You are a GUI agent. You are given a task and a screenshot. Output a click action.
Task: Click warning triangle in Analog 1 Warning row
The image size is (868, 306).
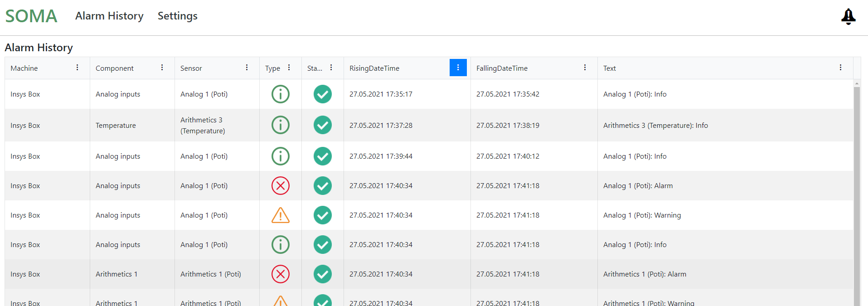click(x=281, y=215)
